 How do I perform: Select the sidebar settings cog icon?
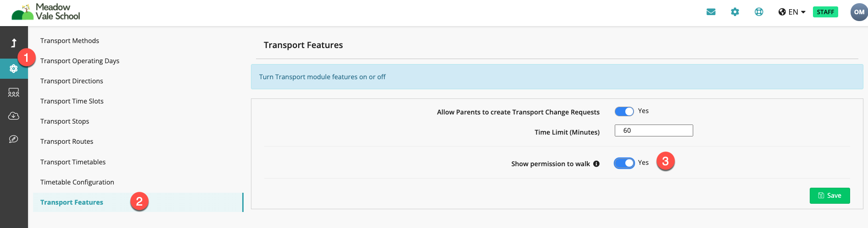(x=14, y=69)
